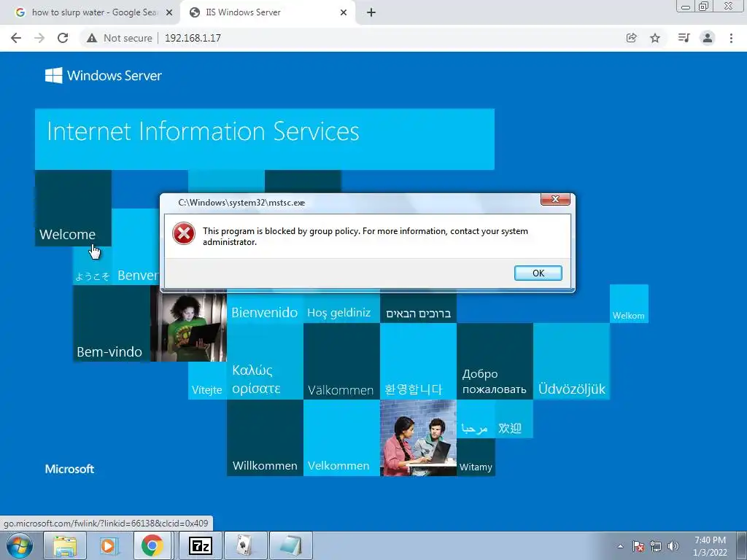The image size is (747, 560).
Task: Click the Vítejte tile
Action: [x=207, y=381]
